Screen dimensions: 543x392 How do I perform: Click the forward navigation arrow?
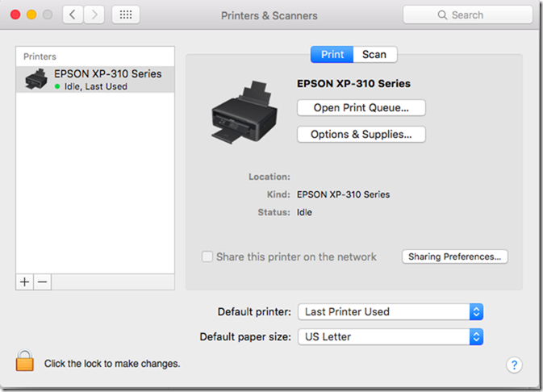94,15
